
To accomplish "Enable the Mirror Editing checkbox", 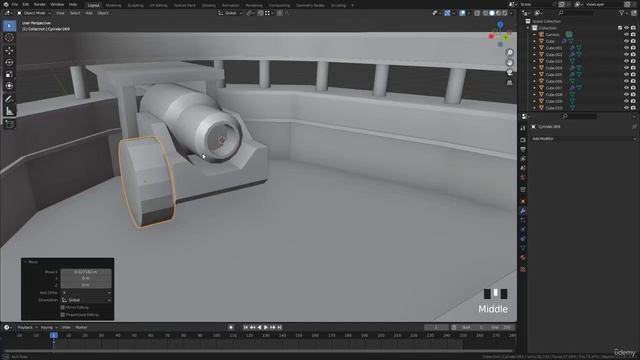I will click(63, 307).
